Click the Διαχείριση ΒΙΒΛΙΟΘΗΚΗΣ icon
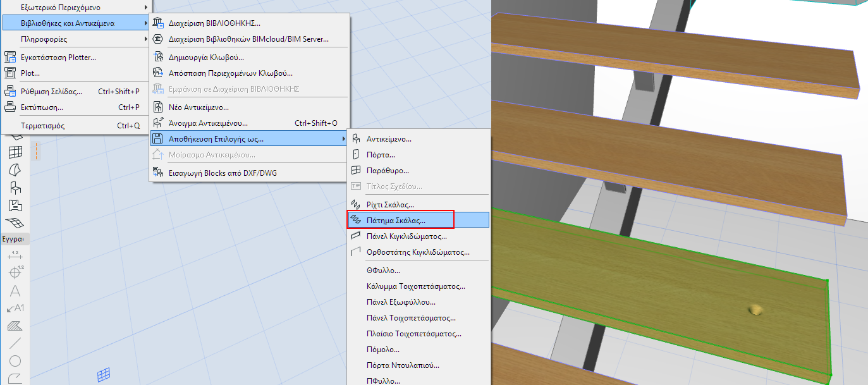The image size is (868, 385). tap(159, 23)
